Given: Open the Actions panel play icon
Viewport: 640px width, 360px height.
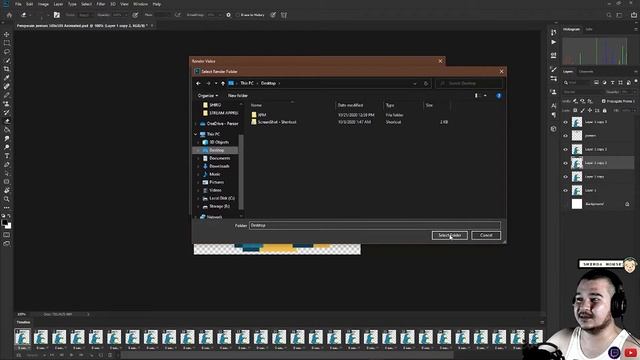Looking at the screenshot, I should 553,42.
